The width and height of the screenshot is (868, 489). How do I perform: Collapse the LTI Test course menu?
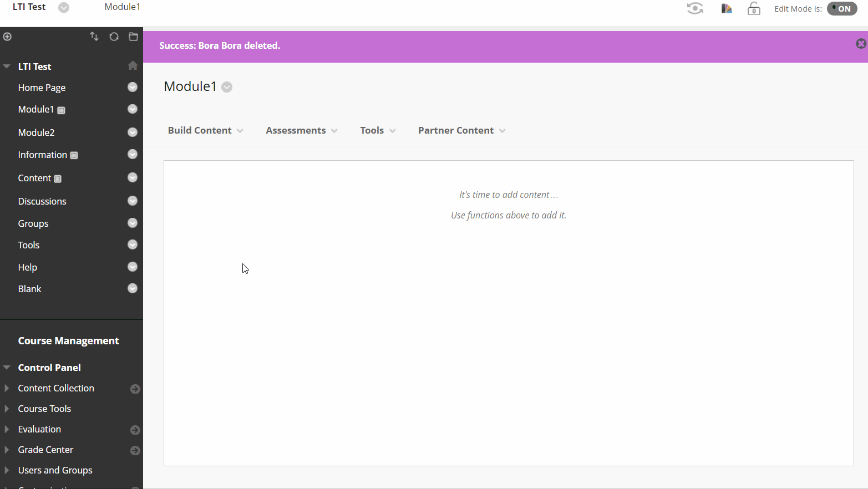[7, 67]
